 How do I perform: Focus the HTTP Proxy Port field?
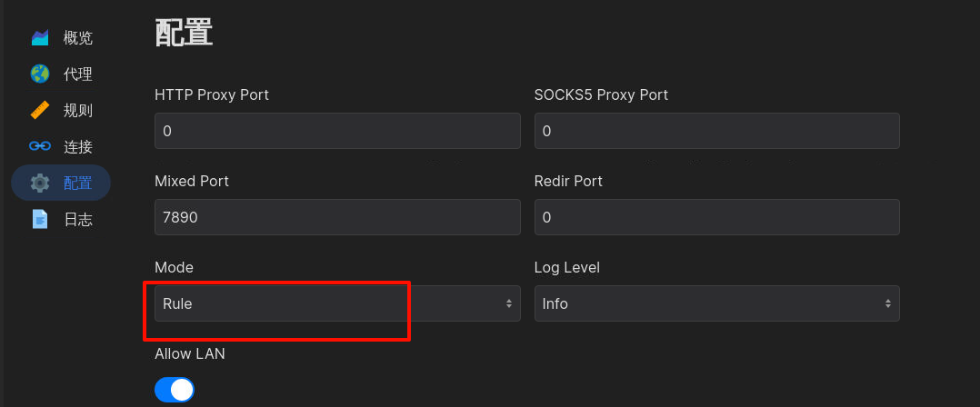(x=337, y=131)
